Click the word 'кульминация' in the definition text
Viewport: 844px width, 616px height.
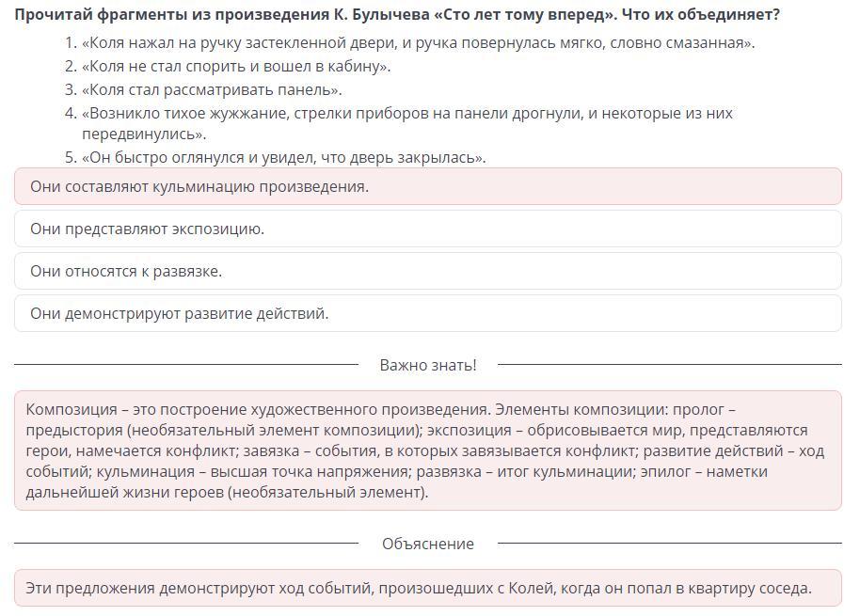[146, 472]
